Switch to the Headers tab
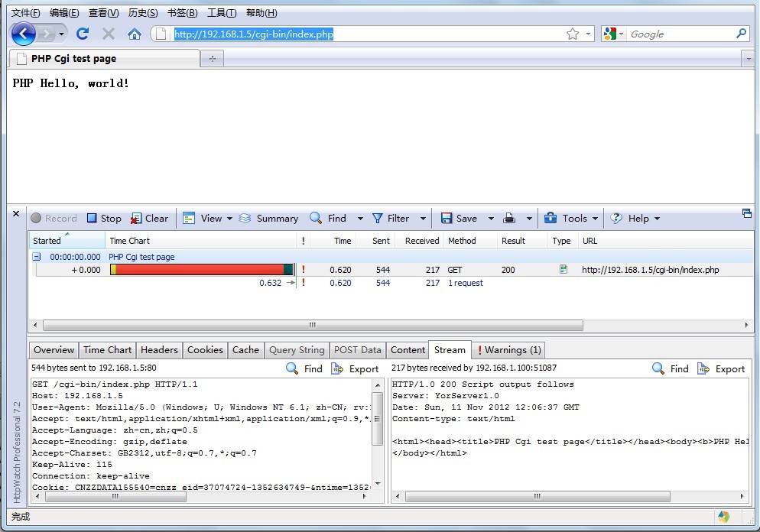The image size is (760, 532). [x=159, y=350]
